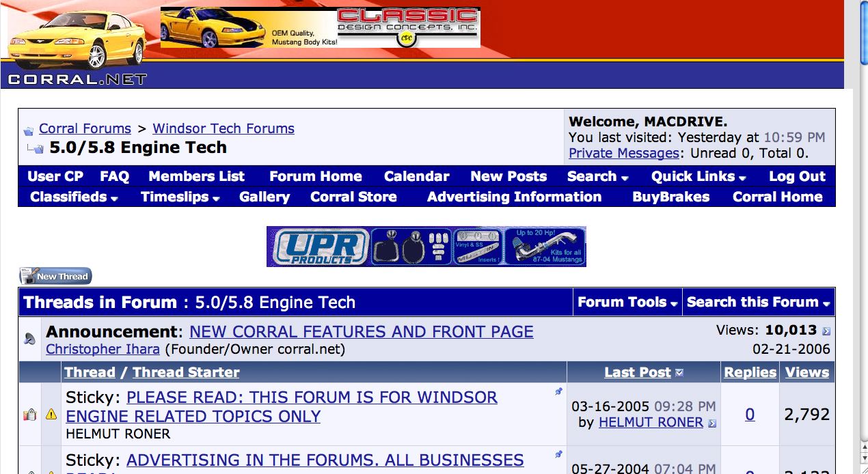
Task: Click the locked thread status icon of first sticky
Action: click(x=29, y=414)
